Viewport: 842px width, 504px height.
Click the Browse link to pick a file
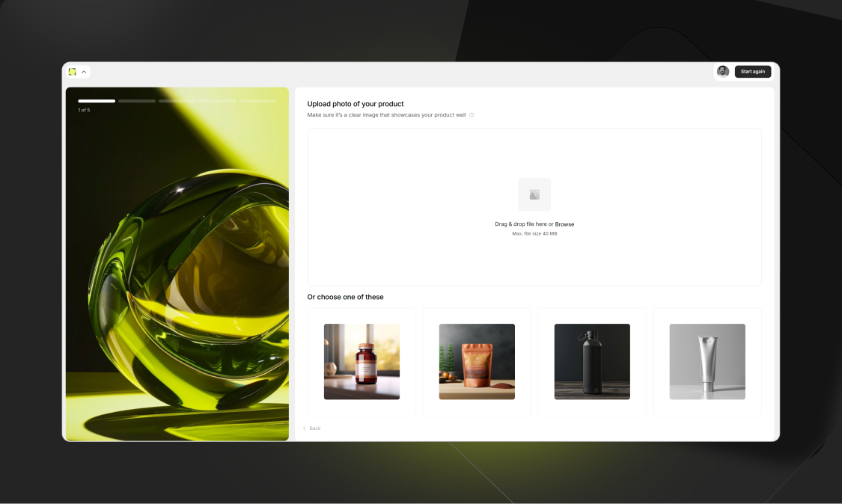pos(565,224)
